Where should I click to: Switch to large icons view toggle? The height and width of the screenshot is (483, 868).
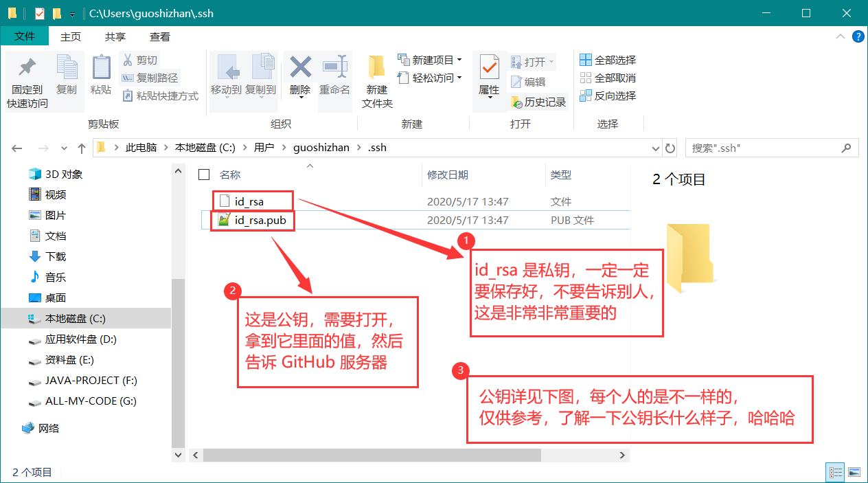coord(854,472)
